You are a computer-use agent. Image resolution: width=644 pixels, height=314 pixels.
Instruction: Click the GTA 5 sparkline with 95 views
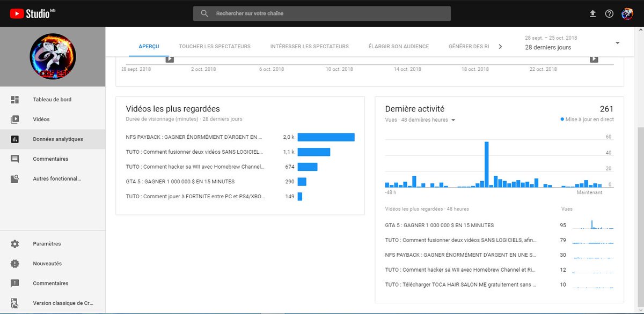[x=593, y=225]
